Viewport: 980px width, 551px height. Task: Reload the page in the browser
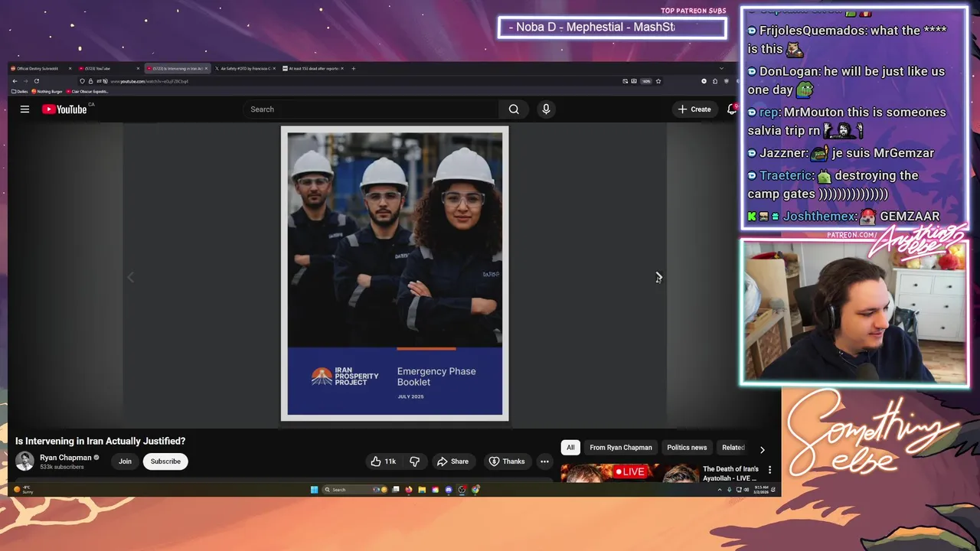click(36, 81)
